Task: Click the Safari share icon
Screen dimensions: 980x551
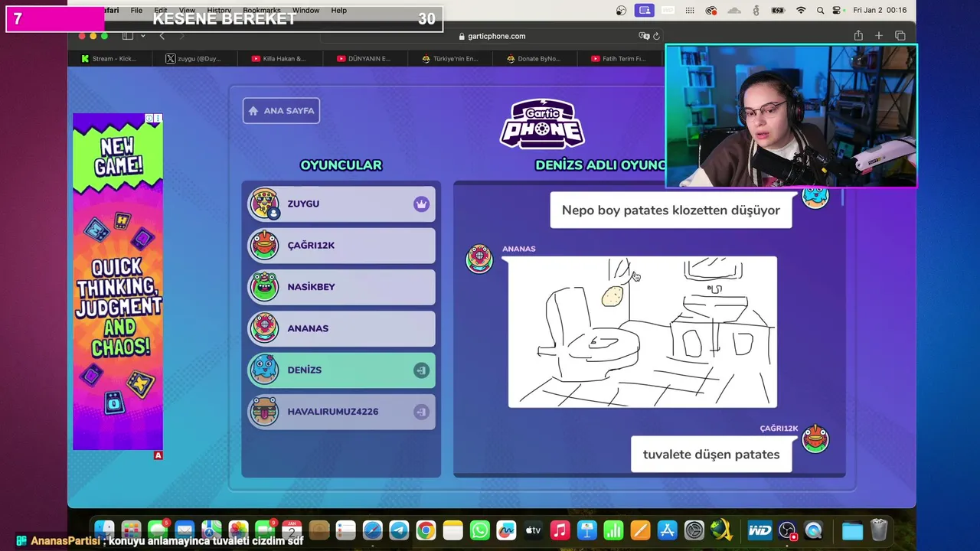Action: click(858, 36)
